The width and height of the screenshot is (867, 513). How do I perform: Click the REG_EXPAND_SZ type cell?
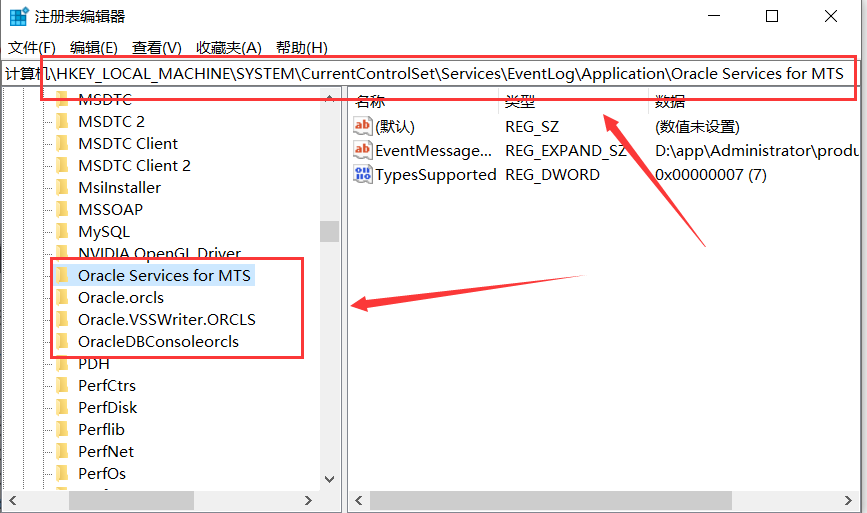(566, 150)
